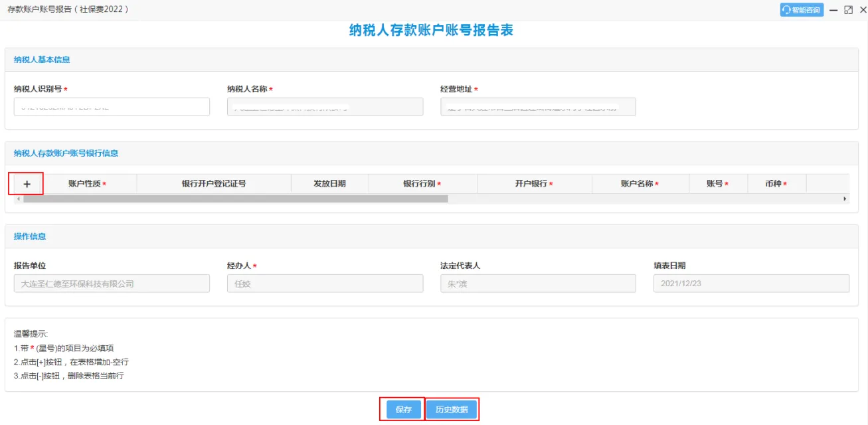This screenshot has height=425, width=868.
Task: Open the 智能咨询 smart consultation assistant
Action: tap(802, 10)
